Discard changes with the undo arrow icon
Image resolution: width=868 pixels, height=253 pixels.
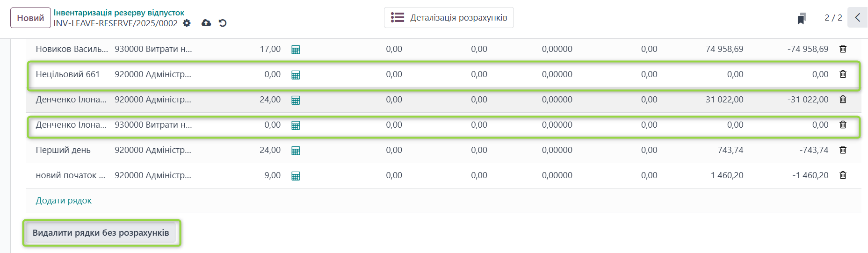pyautogui.click(x=223, y=23)
